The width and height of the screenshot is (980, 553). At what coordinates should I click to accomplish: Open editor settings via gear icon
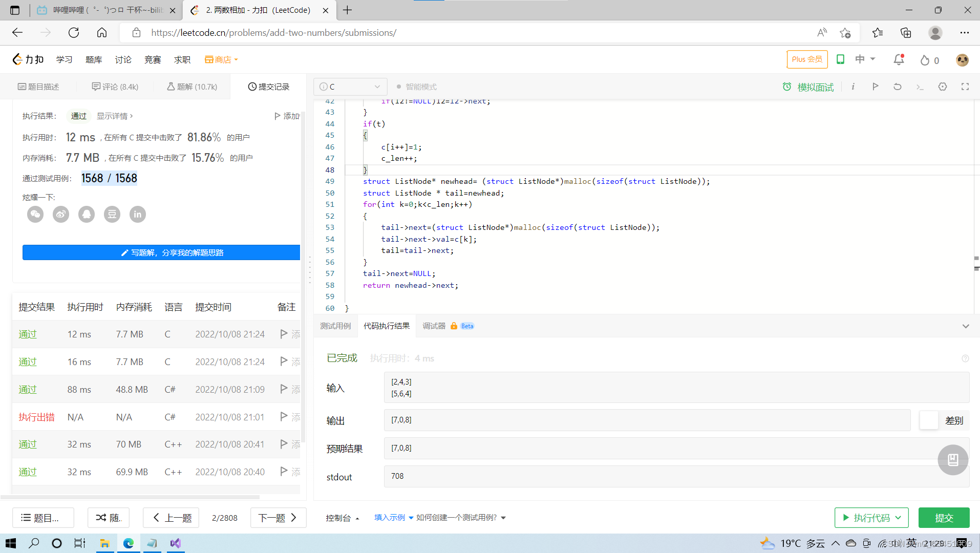tap(943, 87)
